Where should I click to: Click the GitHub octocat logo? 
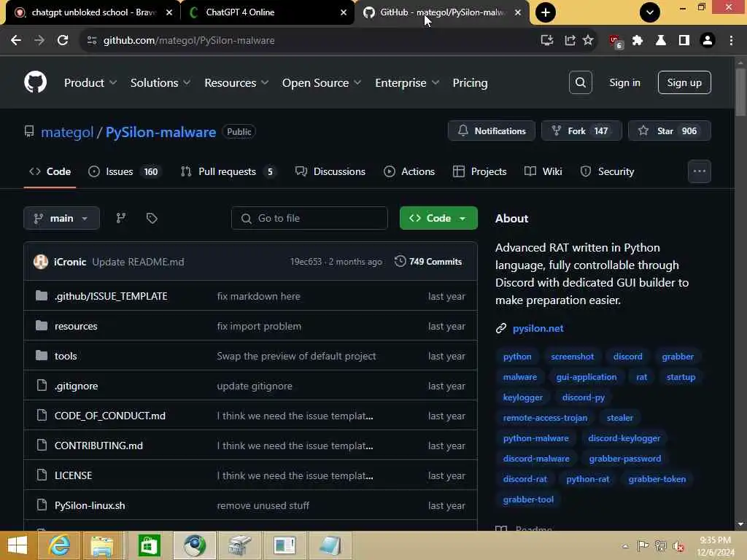click(x=35, y=82)
